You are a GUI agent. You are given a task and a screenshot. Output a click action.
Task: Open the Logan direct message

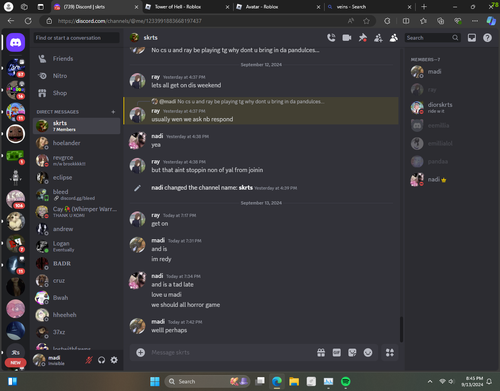[77, 246]
